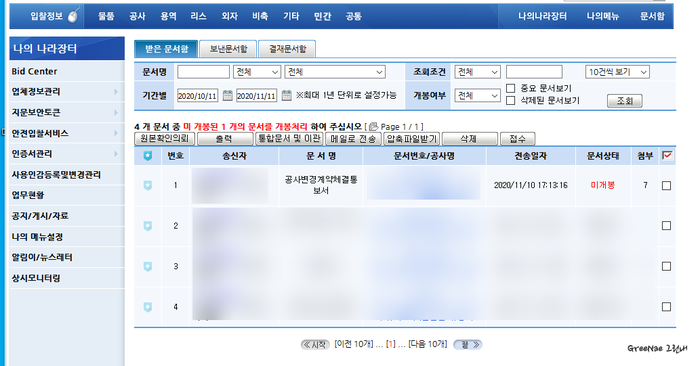This screenshot has width=700, height=366.
Task: Click the page icon beside Page 1 / 1
Action: click(373, 127)
